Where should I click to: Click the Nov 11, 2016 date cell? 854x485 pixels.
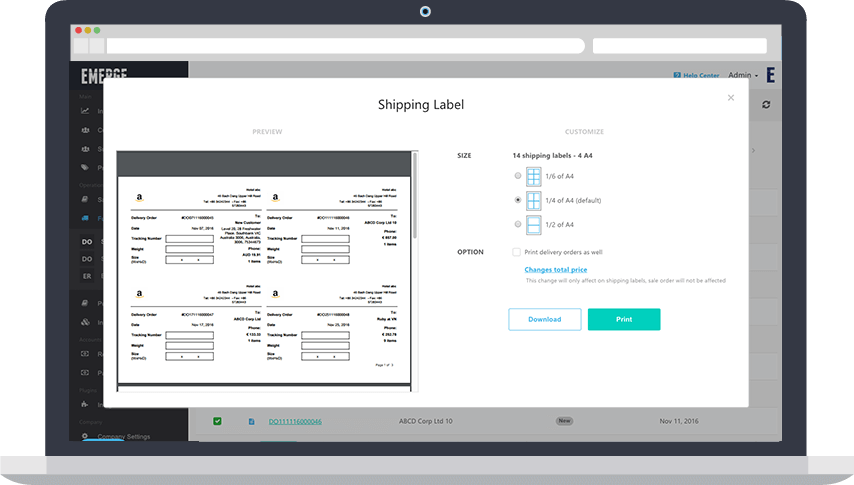coord(679,421)
